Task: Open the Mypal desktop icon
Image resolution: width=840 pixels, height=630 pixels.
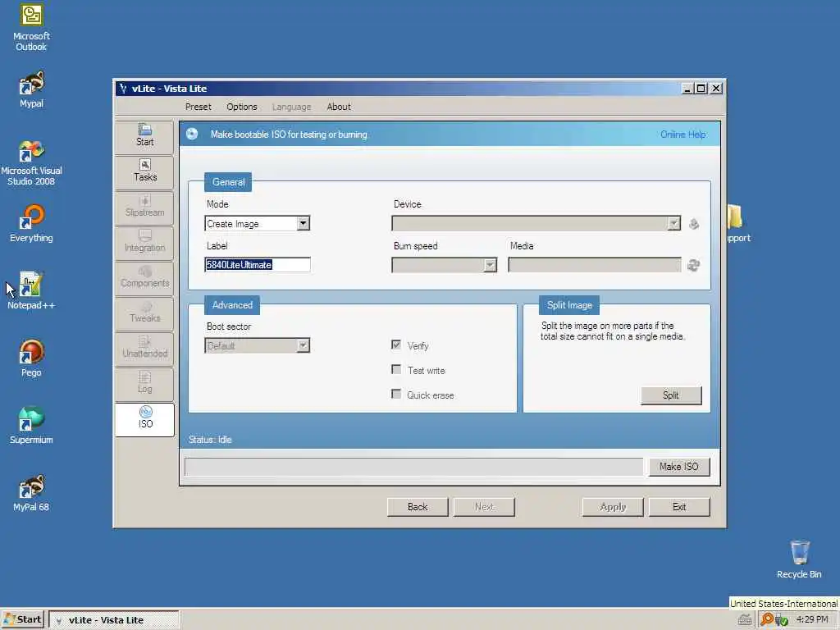Action: (x=31, y=89)
